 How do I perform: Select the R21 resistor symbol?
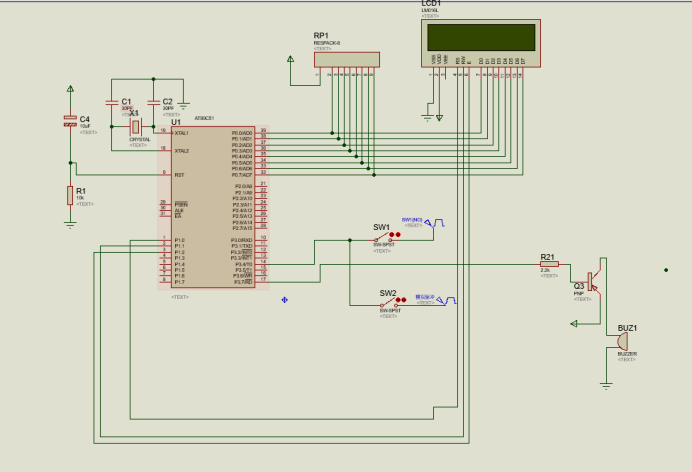coord(549,264)
